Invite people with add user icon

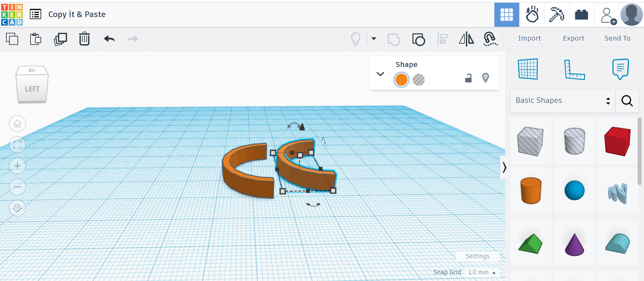tap(608, 16)
